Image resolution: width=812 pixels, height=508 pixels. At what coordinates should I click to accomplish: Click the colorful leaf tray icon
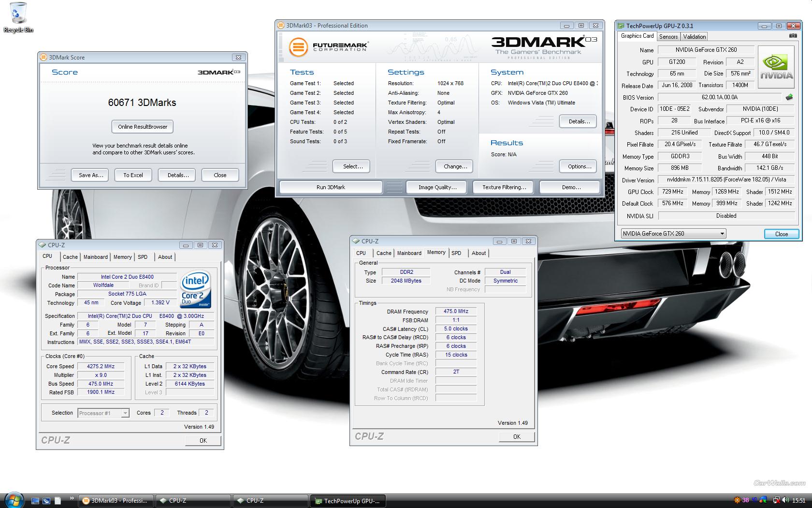(763, 500)
